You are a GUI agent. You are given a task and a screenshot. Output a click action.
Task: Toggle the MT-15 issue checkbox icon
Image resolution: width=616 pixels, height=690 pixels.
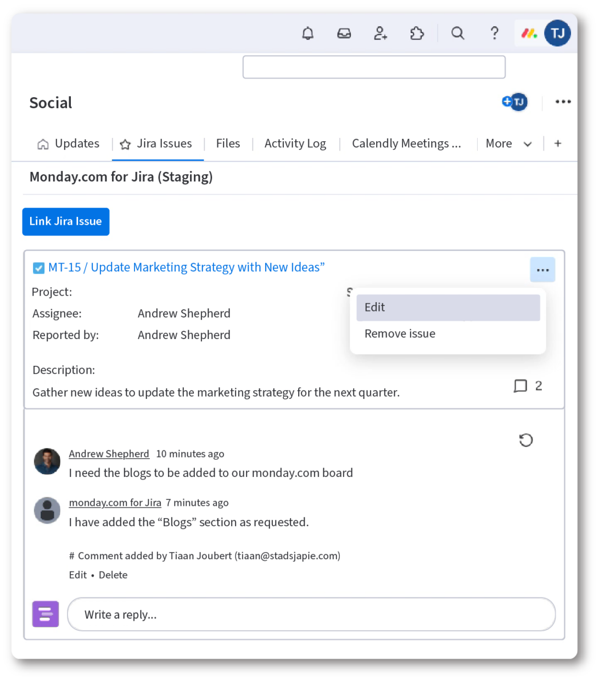(x=38, y=268)
